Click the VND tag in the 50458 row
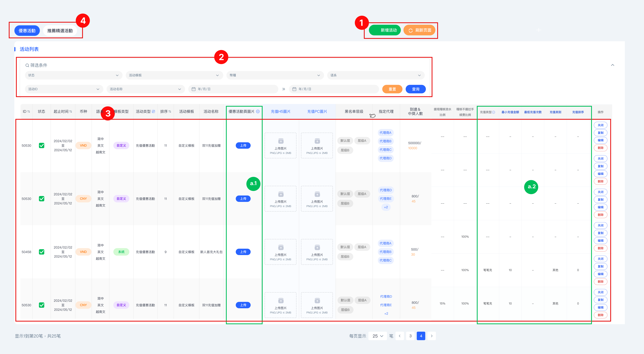 coord(83,252)
